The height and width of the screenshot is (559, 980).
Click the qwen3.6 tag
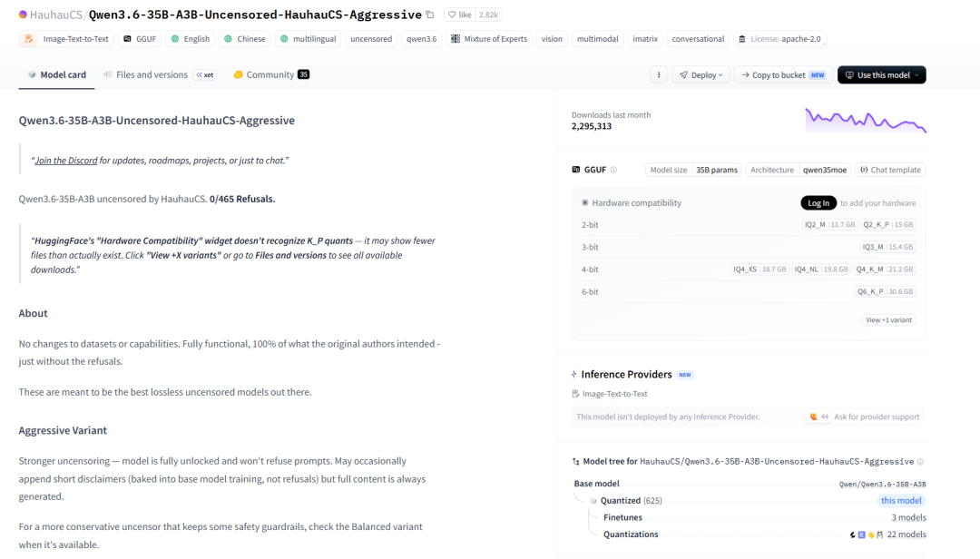pos(421,39)
